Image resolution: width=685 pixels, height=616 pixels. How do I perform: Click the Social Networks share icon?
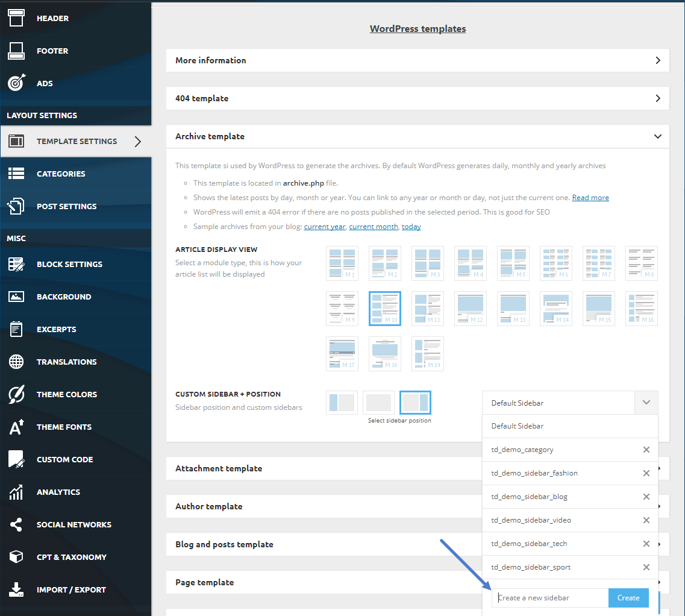click(x=16, y=524)
